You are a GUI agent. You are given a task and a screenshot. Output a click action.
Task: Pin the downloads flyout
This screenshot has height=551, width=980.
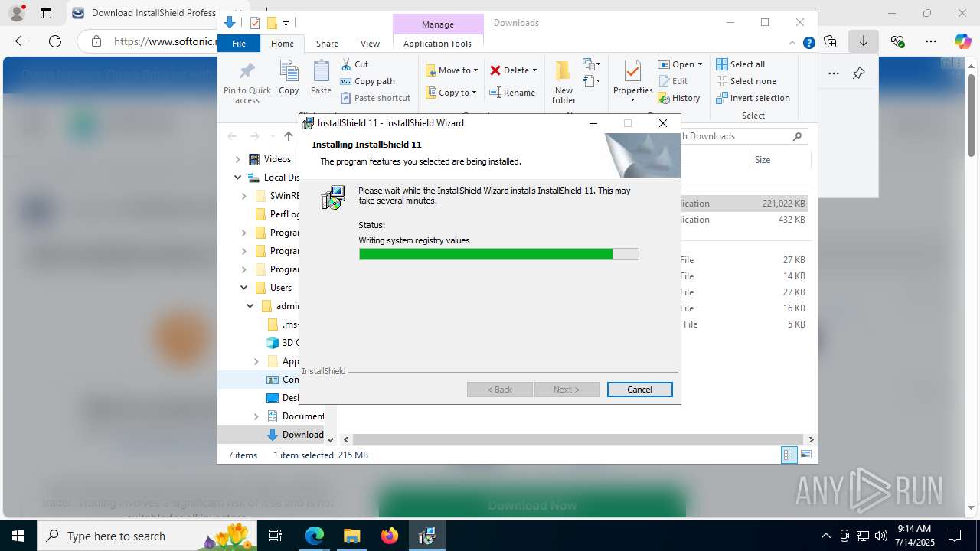point(858,73)
